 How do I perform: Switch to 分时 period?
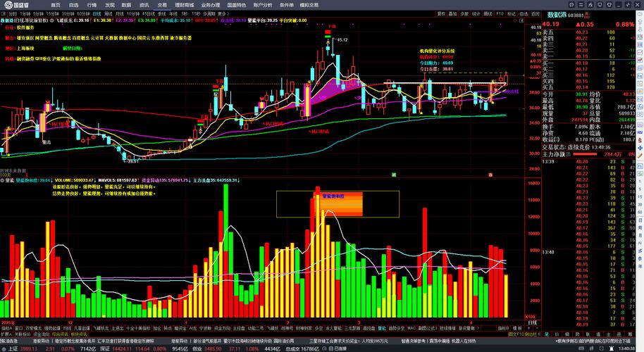click(13, 13)
